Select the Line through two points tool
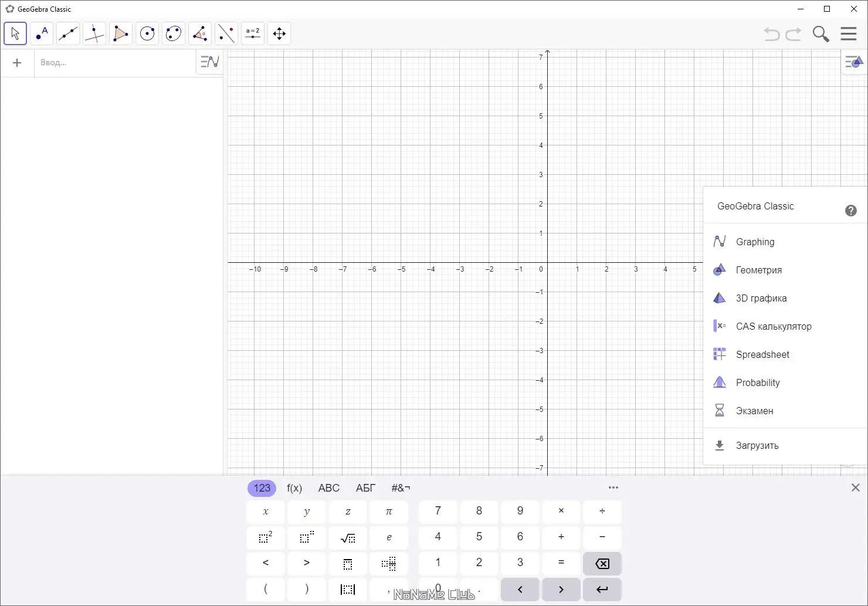Image resolution: width=868 pixels, height=606 pixels. (68, 33)
